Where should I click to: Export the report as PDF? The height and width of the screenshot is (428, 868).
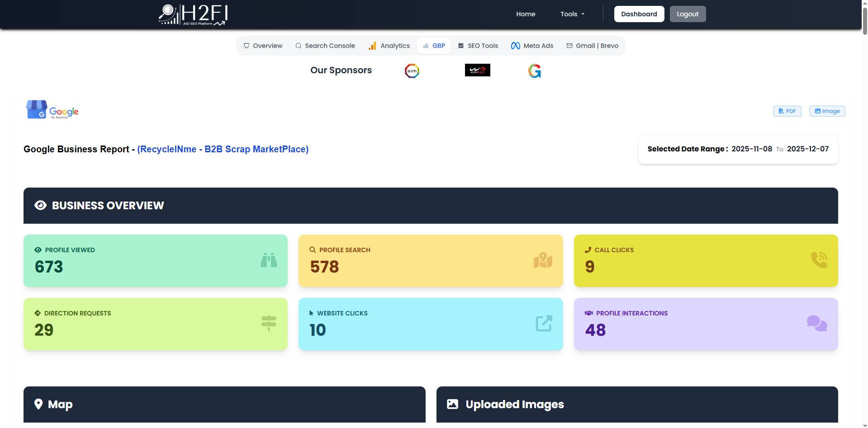click(787, 111)
